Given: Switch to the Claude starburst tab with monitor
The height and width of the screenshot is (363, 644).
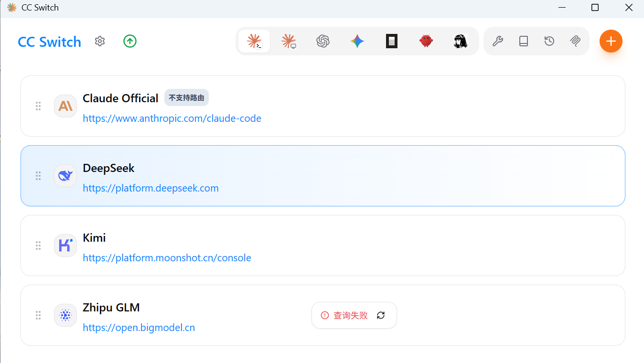Looking at the screenshot, I should pyautogui.click(x=289, y=42).
